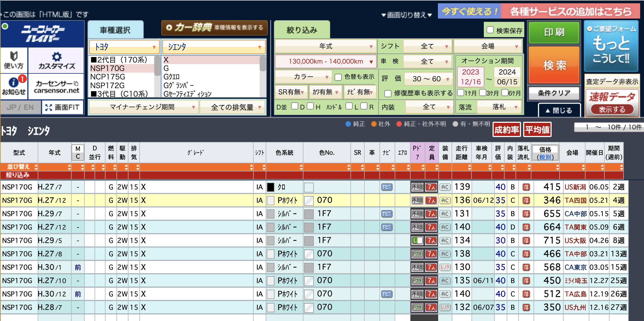Click the Pスラ badge in the TA中部 row
This screenshot has width=644, height=321.
[417, 254]
